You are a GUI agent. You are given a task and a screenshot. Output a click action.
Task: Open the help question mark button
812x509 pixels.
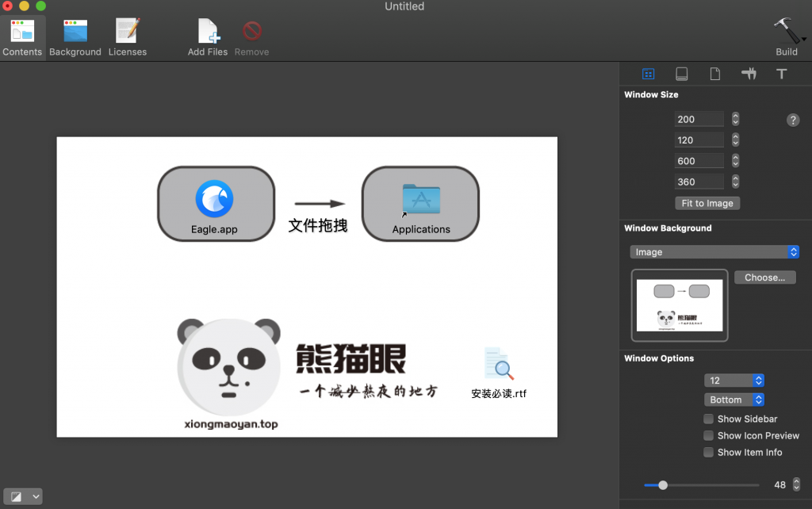click(793, 121)
